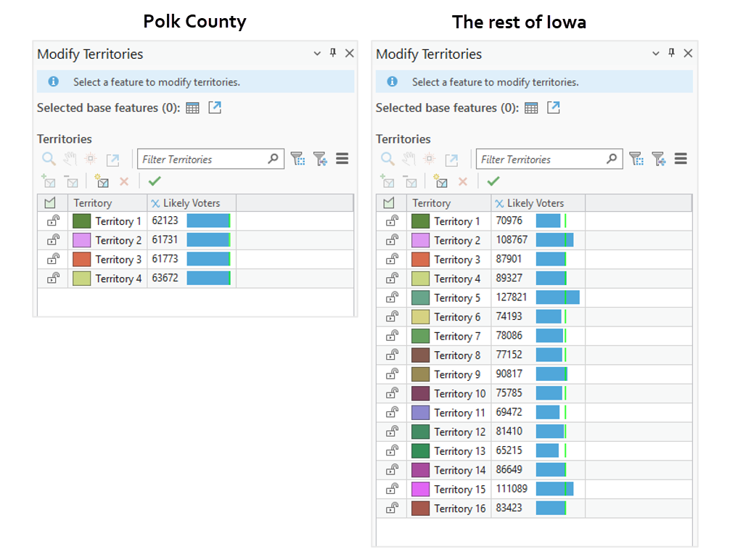Click the Likely Voters column header in rest of Iowa table
The width and height of the screenshot is (743, 560).
(x=538, y=203)
